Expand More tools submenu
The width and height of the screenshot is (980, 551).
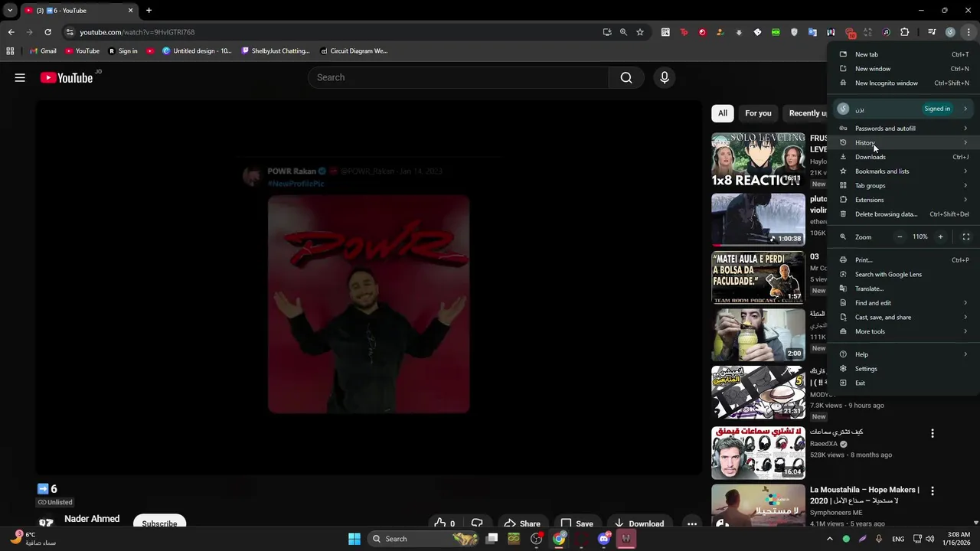tap(903, 331)
